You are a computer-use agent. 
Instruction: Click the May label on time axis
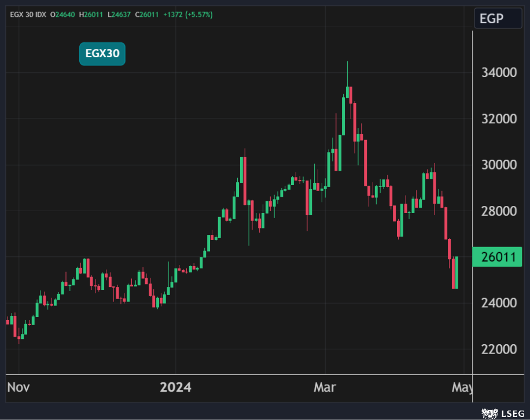pyautogui.click(x=463, y=387)
